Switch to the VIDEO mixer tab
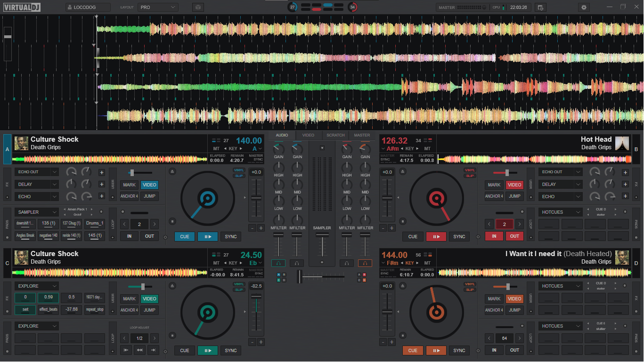The width and height of the screenshot is (644, 362). pyautogui.click(x=308, y=136)
